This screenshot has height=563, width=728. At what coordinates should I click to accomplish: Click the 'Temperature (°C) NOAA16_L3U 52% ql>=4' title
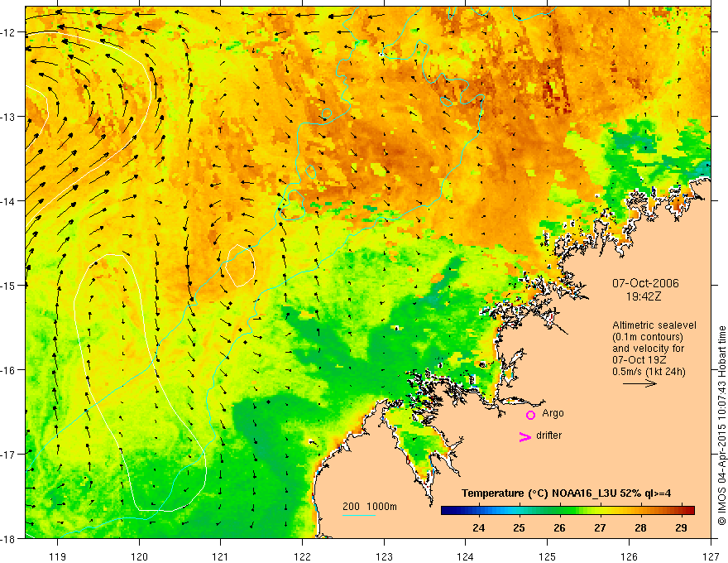[x=566, y=493]
